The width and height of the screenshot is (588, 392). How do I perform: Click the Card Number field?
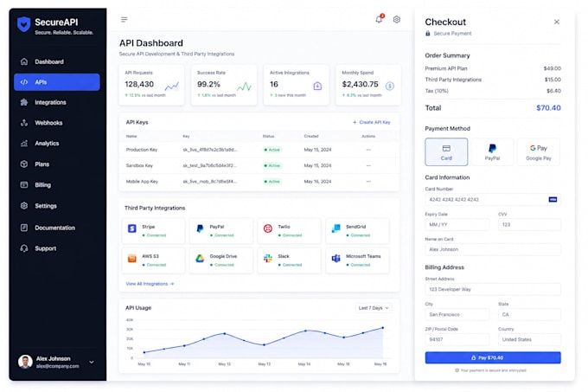(493, 200)
